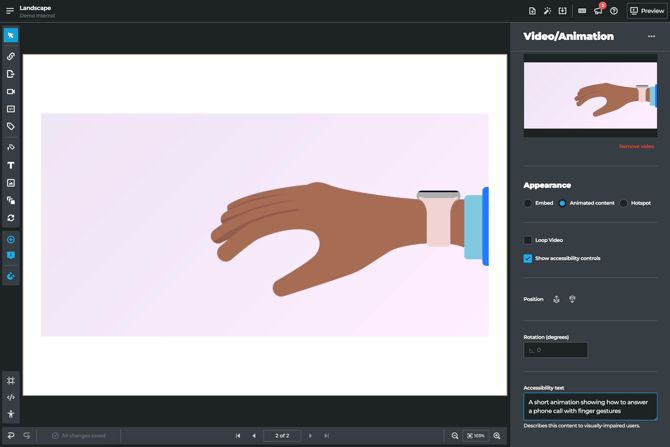Open the announcements megaphone icon
This screenshot has width=670, height=447.
598,11
